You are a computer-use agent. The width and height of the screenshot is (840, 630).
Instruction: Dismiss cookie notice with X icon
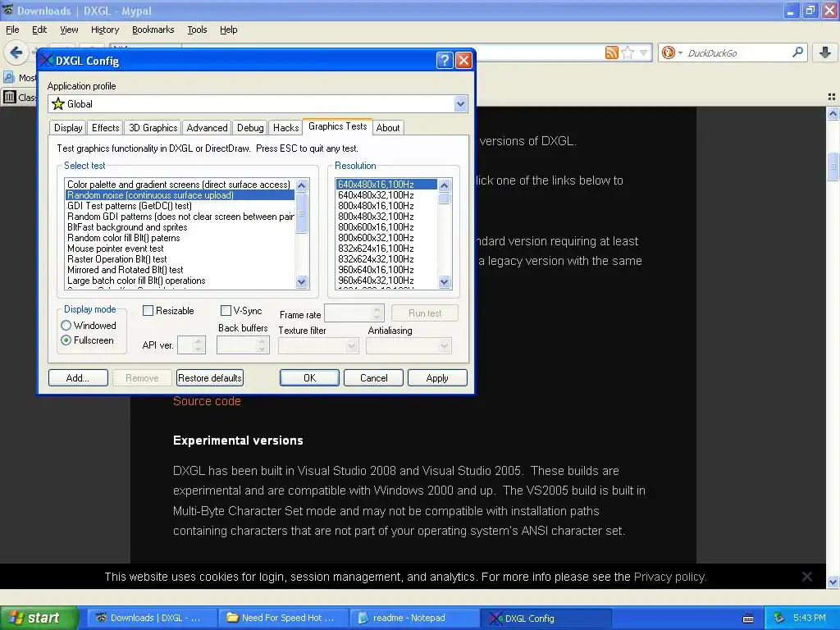click(x=807, y=577)
